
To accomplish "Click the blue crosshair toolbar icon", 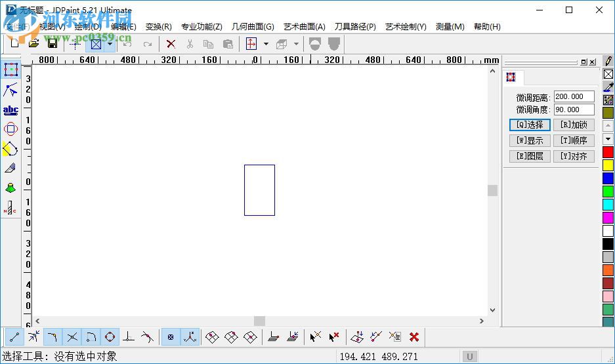I will point(75,44).
